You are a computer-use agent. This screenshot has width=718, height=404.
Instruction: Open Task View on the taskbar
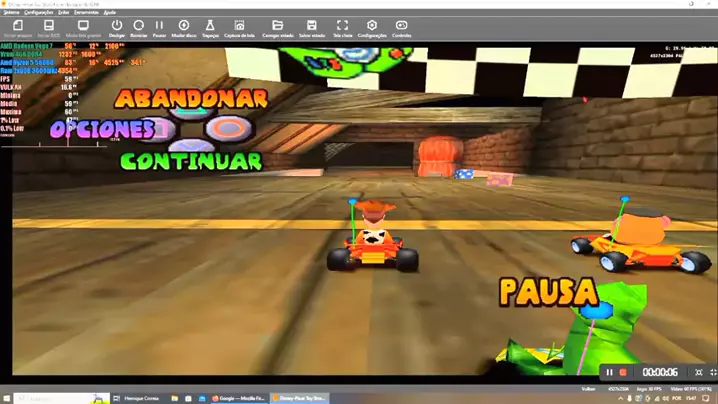pos(116,399)
